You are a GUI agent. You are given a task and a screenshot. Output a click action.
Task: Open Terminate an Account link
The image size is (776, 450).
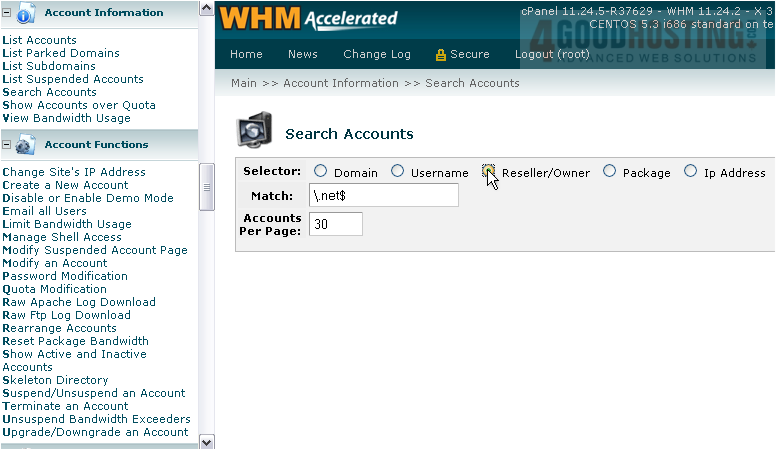tap(65, 406)
